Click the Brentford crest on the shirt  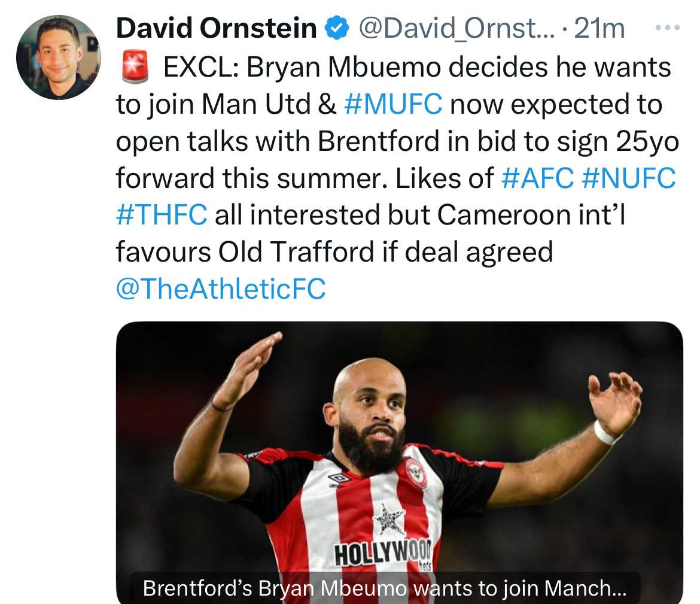416,473
